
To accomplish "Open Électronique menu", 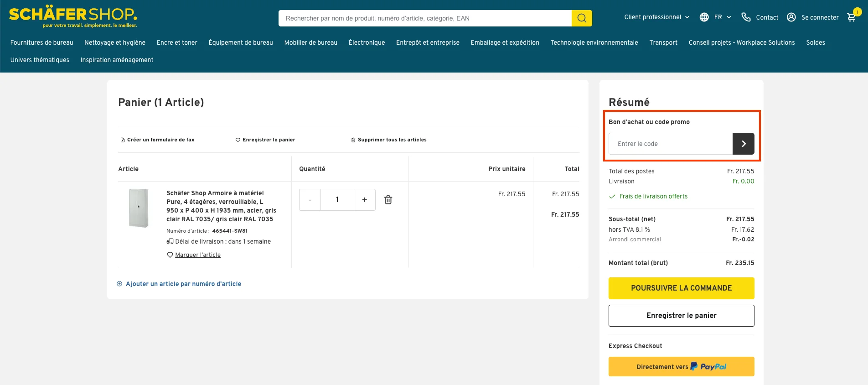I will pyautogui.click(x=367, y=42).
